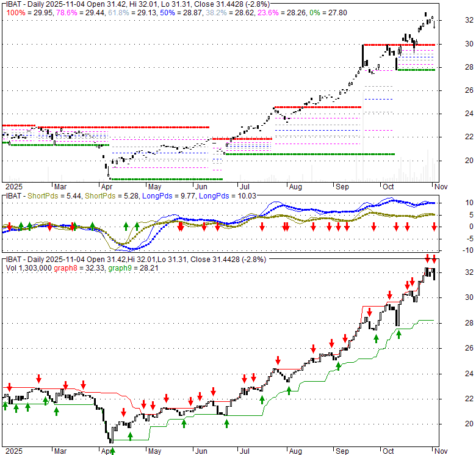Click the '24' price label on top chart axis
Screen dimensions: 476x455
[x=469, y=114]
